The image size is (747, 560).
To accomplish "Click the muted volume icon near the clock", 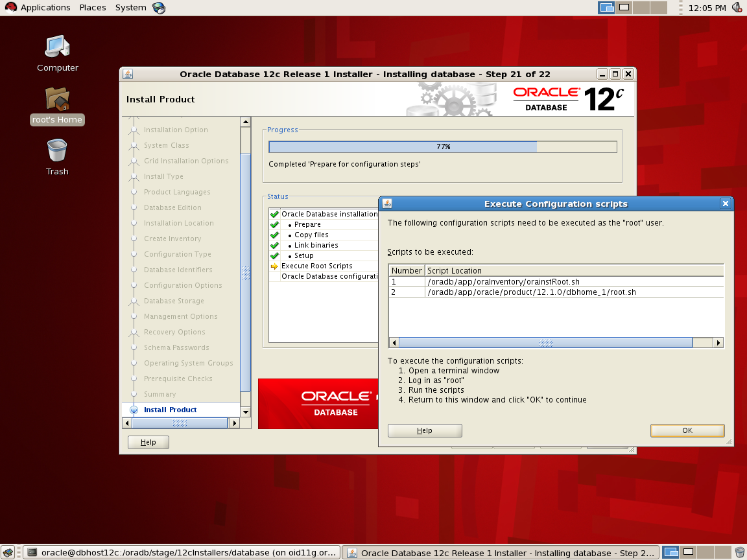I will 737,7.
